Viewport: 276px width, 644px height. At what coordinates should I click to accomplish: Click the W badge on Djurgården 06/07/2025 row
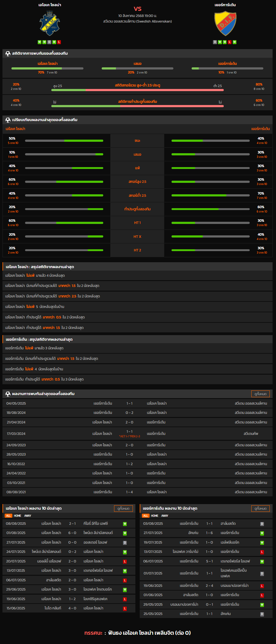click(262, 562)
